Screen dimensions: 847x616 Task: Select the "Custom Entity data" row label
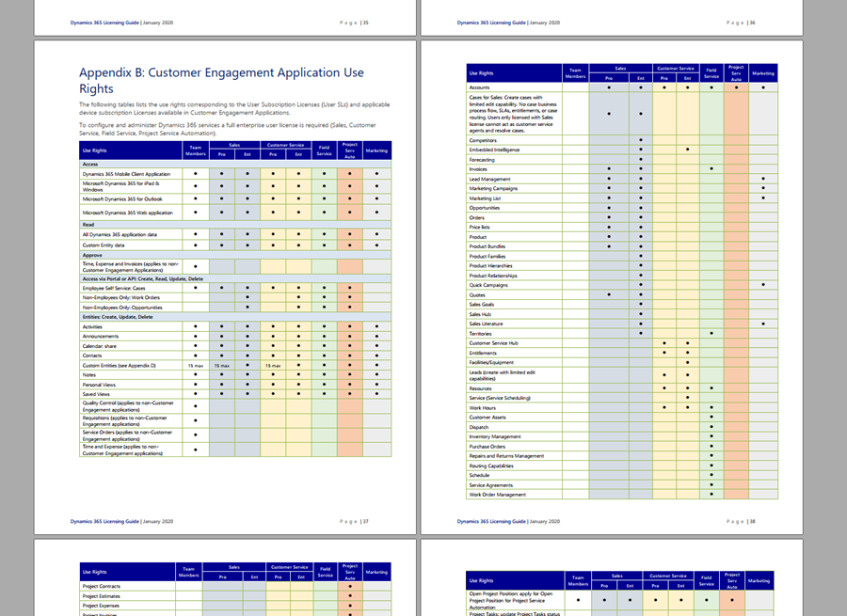104,245
